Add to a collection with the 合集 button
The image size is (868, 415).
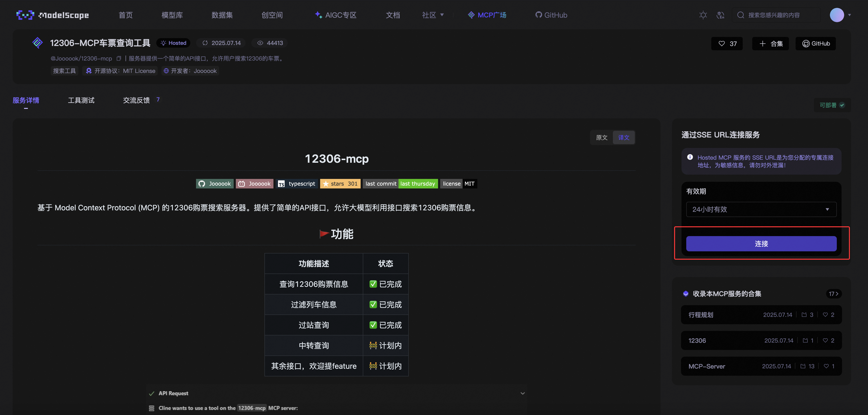coord(771,44)
